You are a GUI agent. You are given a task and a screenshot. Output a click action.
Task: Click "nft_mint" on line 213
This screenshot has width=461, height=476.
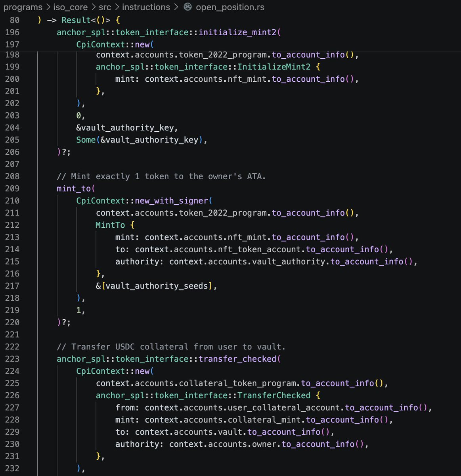(x=247, y=237)
